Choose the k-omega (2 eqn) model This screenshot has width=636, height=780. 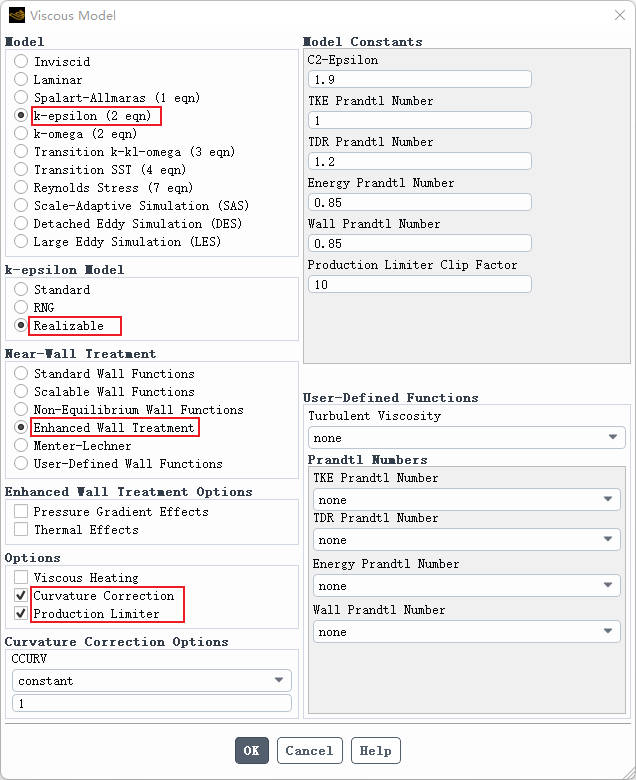point(21,134)
